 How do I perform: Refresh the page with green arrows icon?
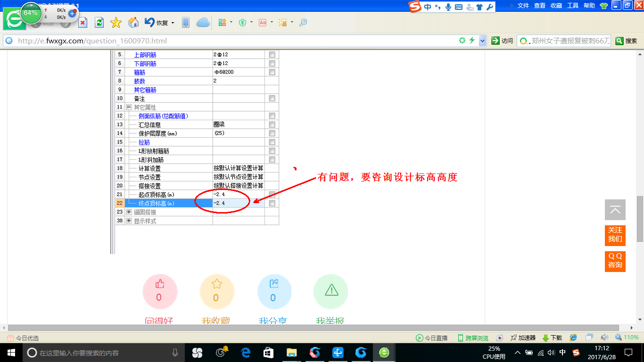99,23
